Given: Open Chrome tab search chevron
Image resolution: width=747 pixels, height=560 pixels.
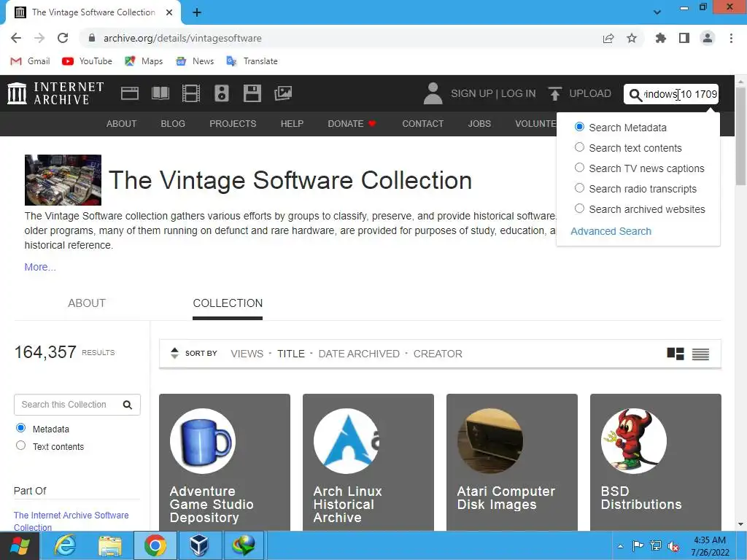Looking at the screenshot, I should [x=657, y=12].
